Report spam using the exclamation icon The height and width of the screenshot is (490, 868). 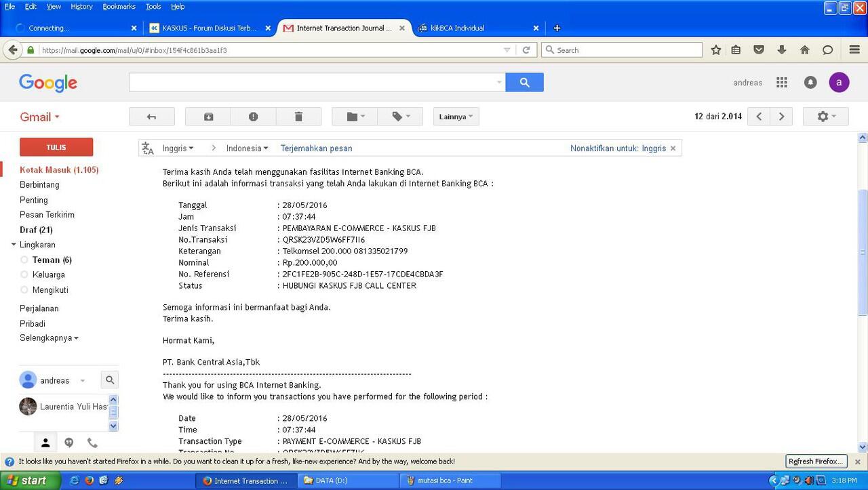(x=254, y=117)
